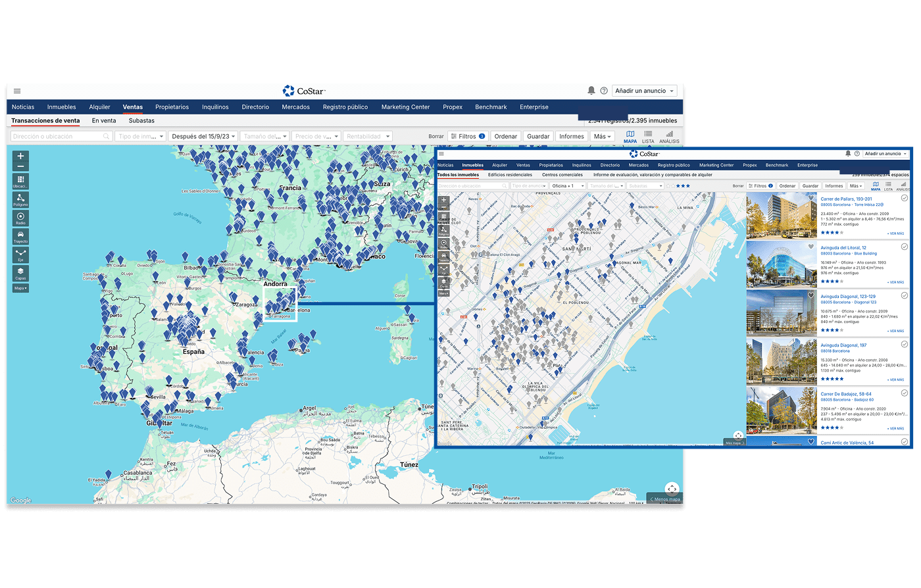Click the Trayecto car icon on Spain map
921x588 pixels.
[x=20, y=236]
